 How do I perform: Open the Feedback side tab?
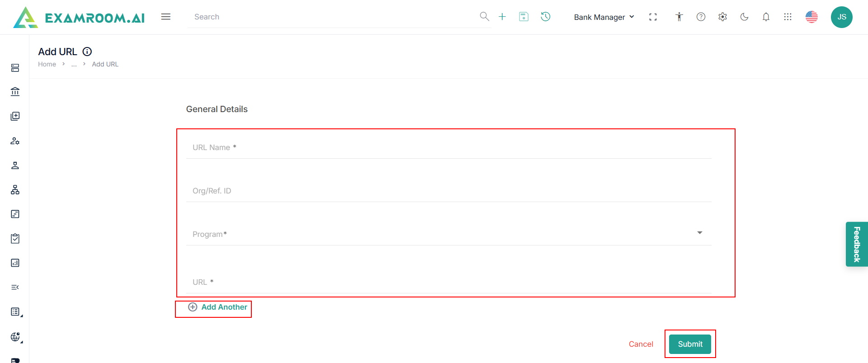tap(857, 244)
